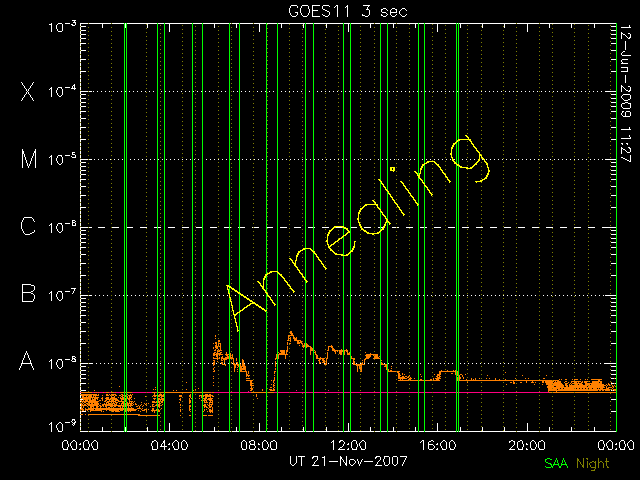Click the 12:00 time axis label
This screenshot has width=640, height=480.
(x=348, y=445)
